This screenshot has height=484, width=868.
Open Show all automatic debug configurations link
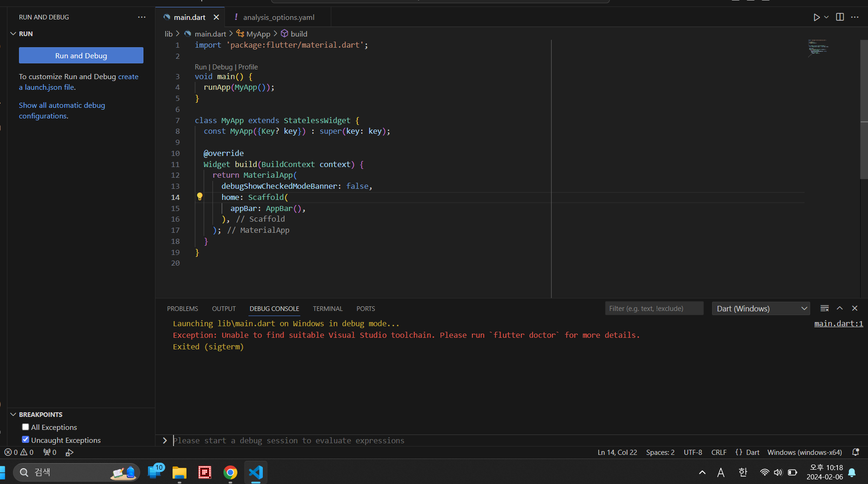[62, 111]
